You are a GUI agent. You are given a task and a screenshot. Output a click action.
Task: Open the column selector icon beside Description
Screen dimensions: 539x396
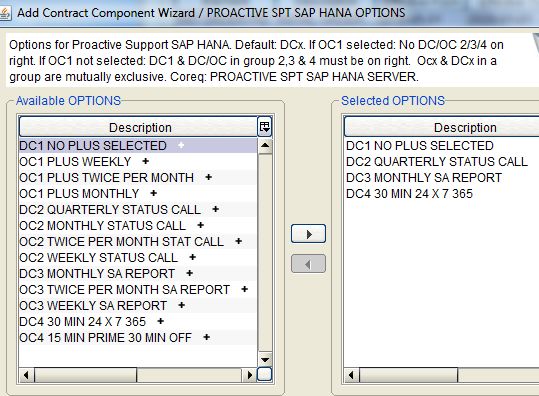click(x=264, y=127)
